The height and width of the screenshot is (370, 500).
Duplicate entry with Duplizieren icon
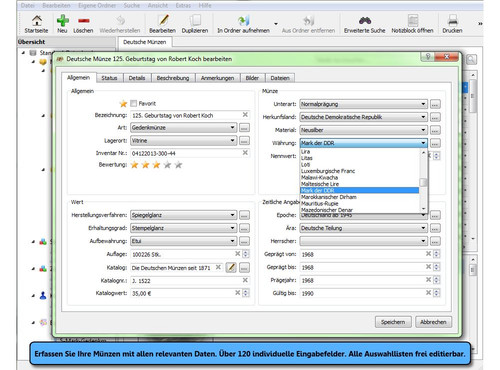(195, 24)
